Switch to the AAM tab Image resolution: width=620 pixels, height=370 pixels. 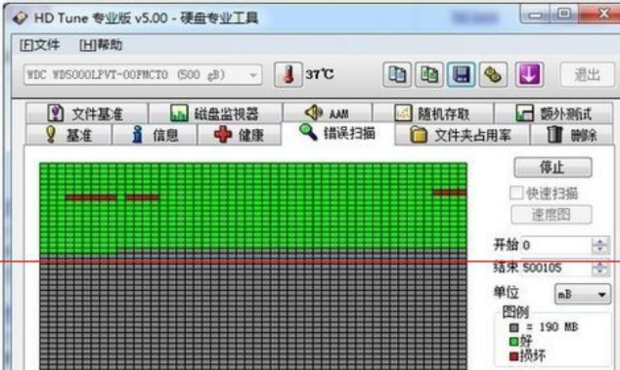[327, 113]
